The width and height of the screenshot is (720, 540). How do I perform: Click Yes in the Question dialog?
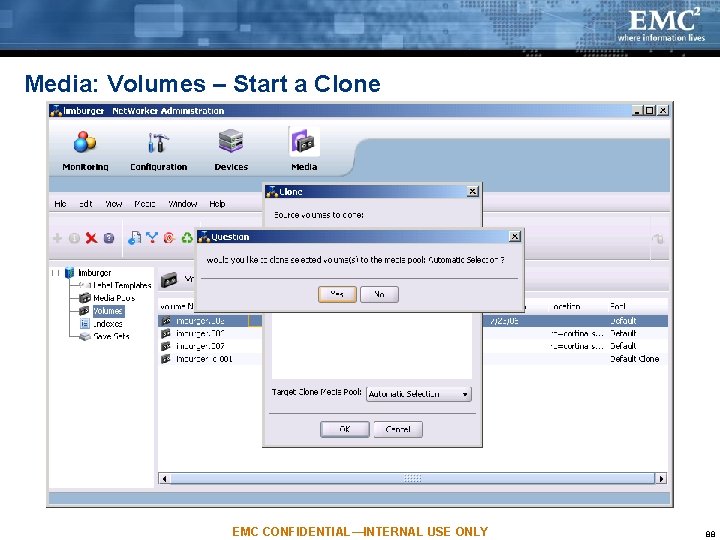pyautogui.click(x=337, y=294)
